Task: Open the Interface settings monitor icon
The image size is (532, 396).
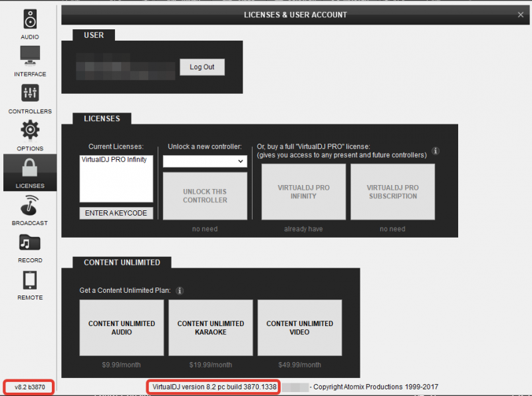Action: [30, 55]
